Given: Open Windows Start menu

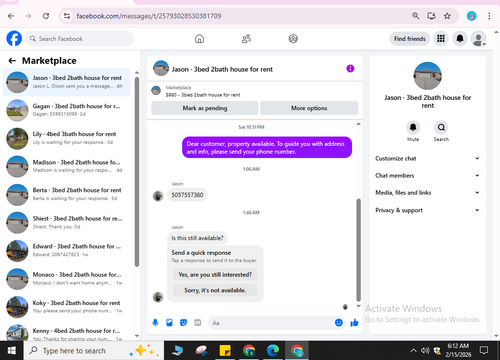Looking at the screenshot, I should click(12, 350).
